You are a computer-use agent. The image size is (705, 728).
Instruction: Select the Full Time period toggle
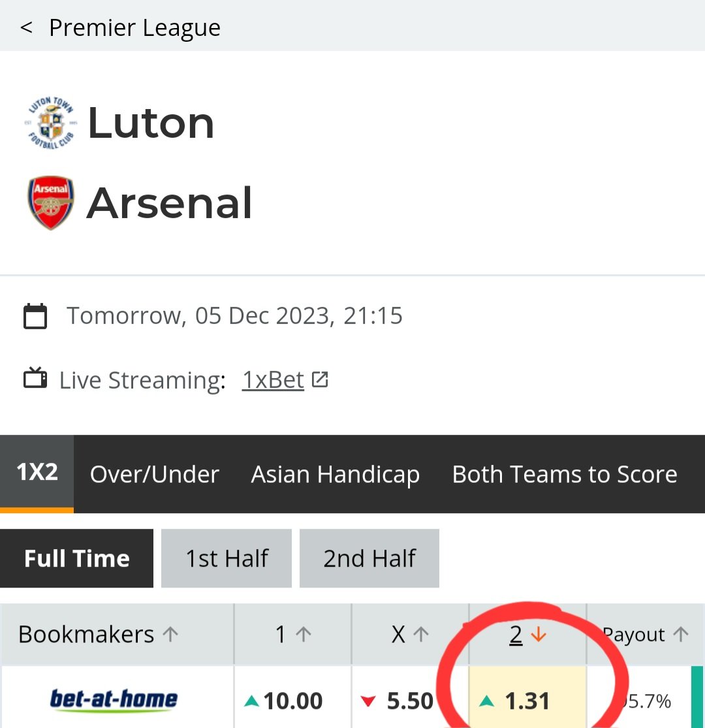pyautogui.click(x=76, y=558)
